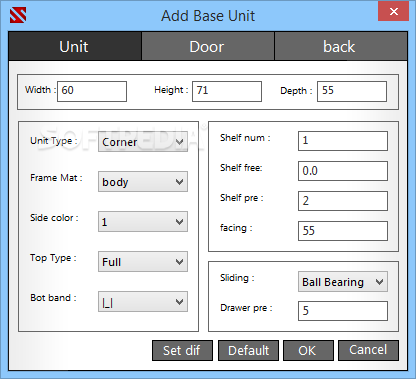Expand the Top Type dropdown
Screen dimensions: 416x379
[x=143, y=262]
